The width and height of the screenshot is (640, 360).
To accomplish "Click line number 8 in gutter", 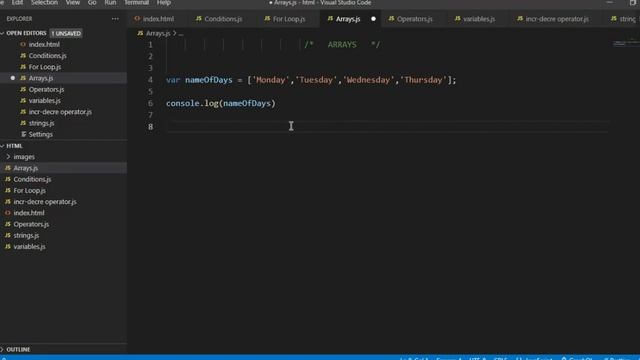I will click(x=151, y=127).
